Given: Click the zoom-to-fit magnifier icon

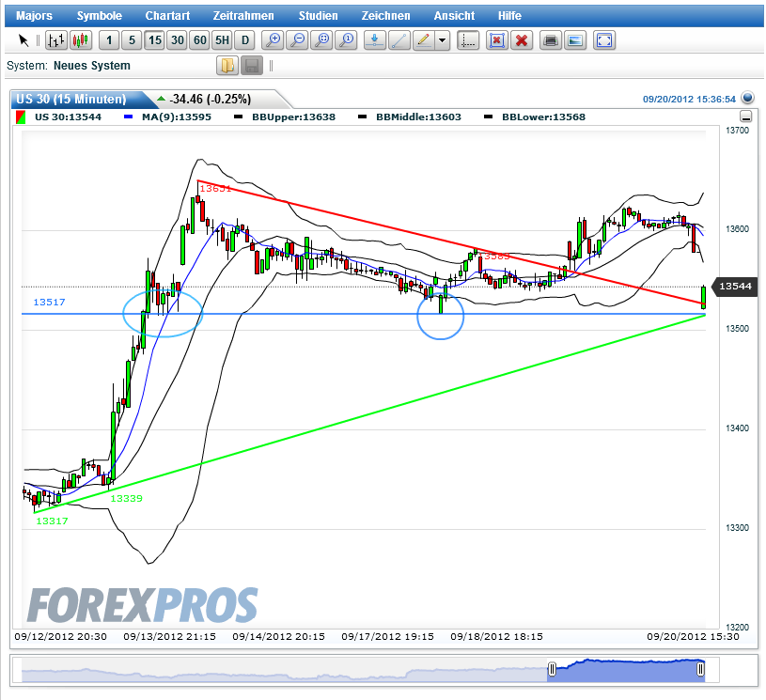Looking at the screenshot, I should point(322,40).
